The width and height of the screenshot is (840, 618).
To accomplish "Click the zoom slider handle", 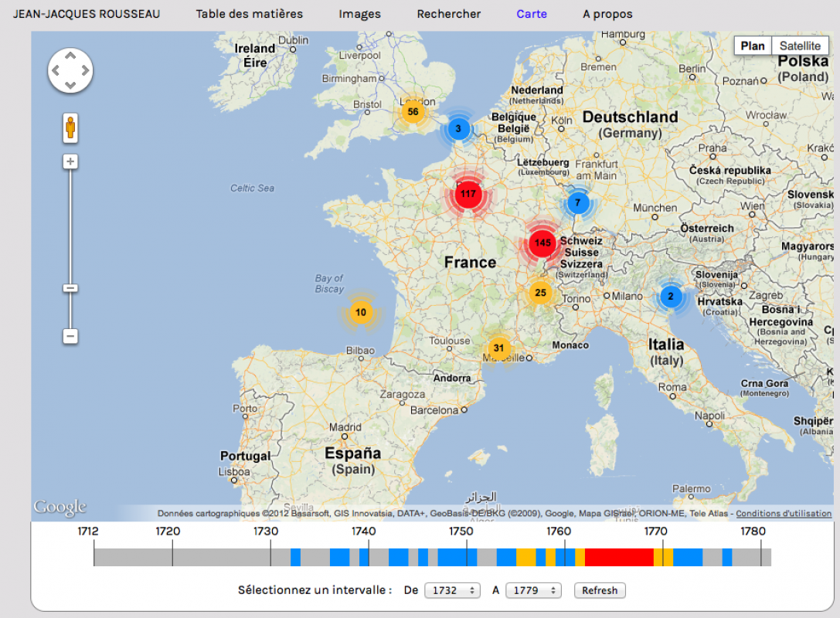I will pyautogui.click(x=70, y=288).
